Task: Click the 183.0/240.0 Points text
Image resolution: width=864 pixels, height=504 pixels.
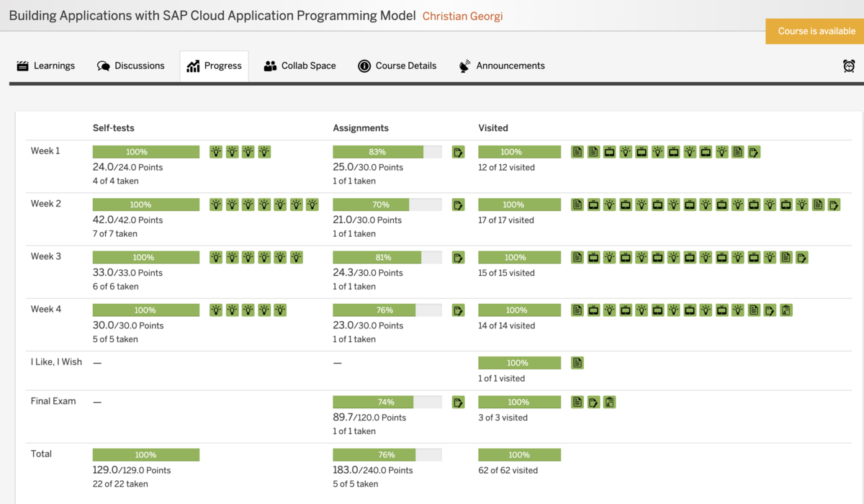Action: 373,470
